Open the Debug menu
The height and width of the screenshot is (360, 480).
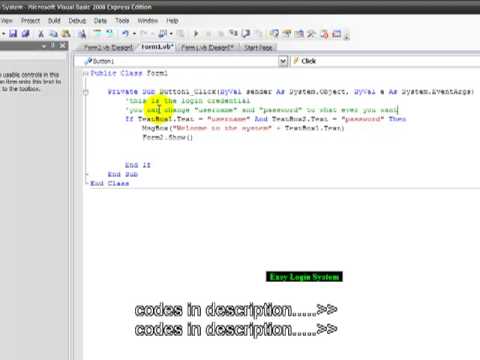click(77, 21)
